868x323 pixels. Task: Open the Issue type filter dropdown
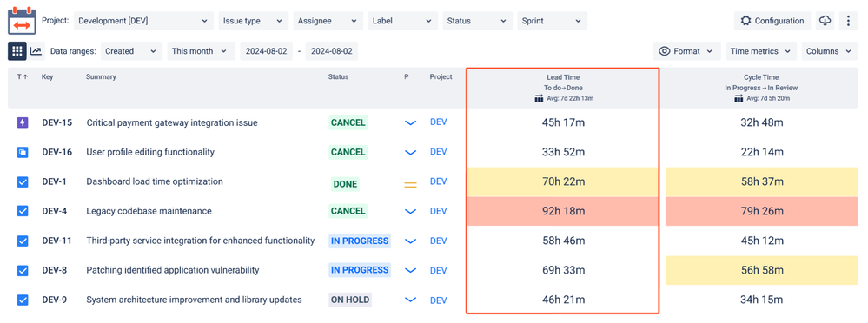point(254,21)
